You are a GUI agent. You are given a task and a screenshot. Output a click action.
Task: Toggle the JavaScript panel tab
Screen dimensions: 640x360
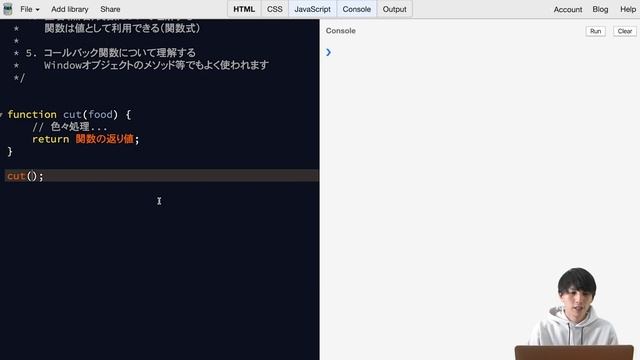313,9
